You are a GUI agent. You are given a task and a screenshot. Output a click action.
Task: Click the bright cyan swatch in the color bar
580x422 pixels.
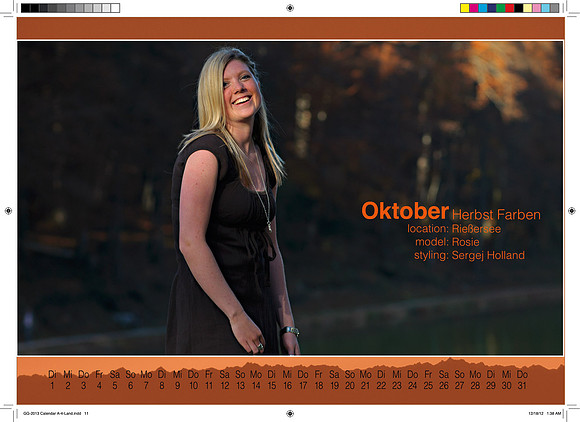coord(483,8)
